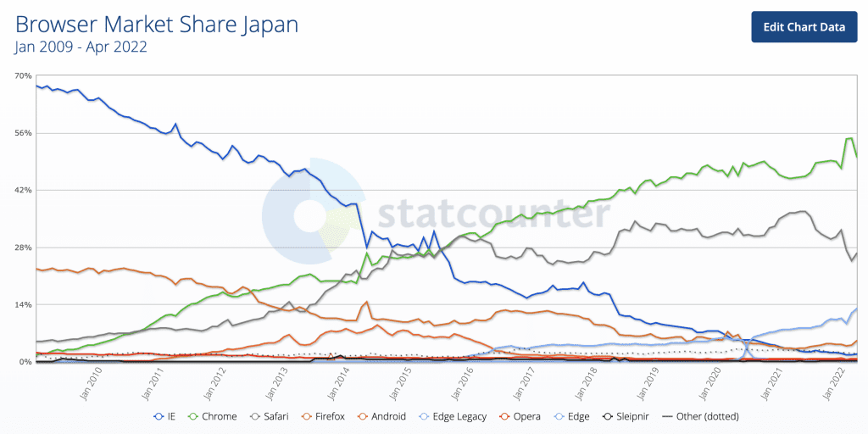
Task: Click the Chrome legend text label
Action: [218, 416]
